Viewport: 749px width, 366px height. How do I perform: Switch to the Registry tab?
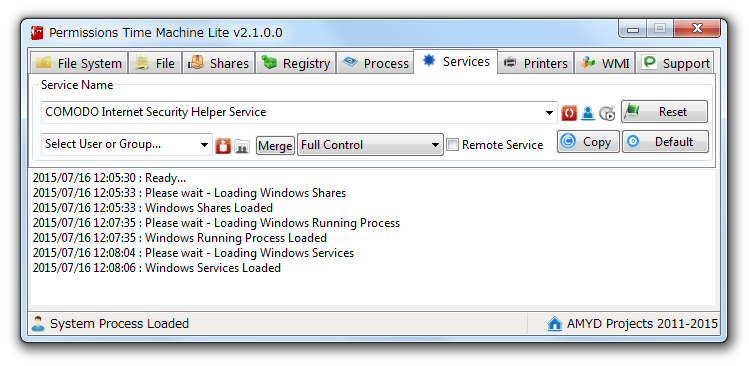(296, 63)
